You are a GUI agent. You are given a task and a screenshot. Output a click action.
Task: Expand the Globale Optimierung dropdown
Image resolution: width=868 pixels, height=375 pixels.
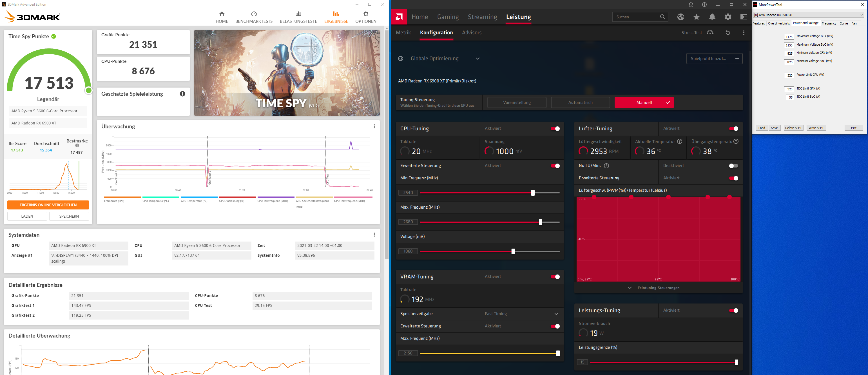pyautogui.click(x=477, y=59)
